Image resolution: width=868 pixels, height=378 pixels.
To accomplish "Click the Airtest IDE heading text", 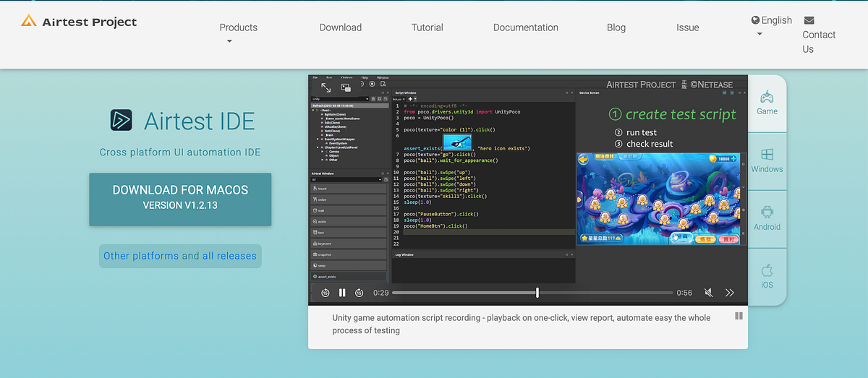I will click(x=200, y=121).
